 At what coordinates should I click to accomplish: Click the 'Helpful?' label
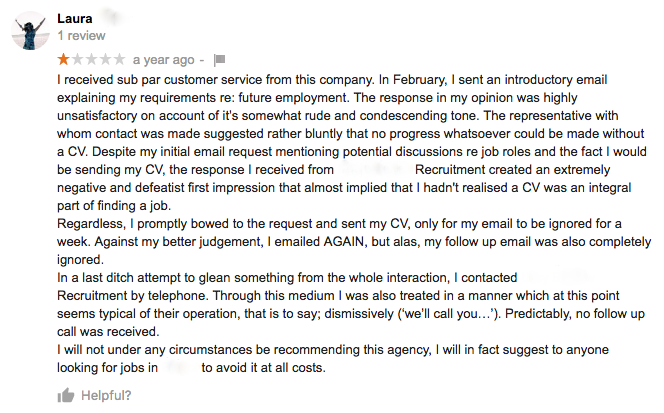coord(107,395)
